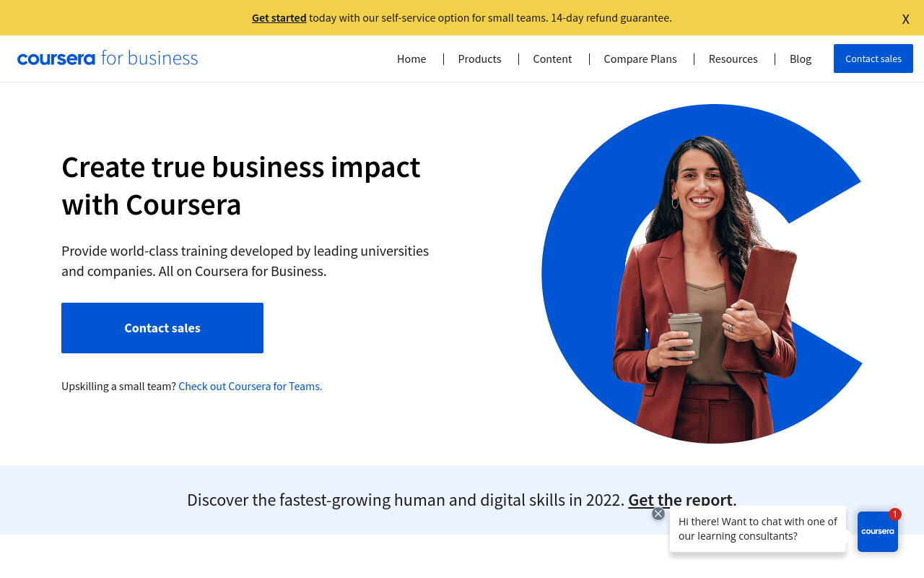Dismiss the chat popup with the X icon

(658, 514)
